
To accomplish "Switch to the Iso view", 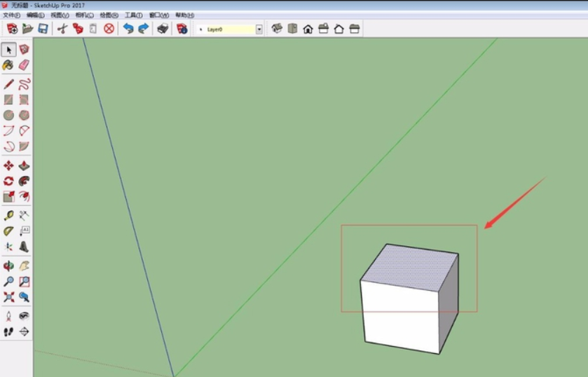I will [x=277, y=29].
